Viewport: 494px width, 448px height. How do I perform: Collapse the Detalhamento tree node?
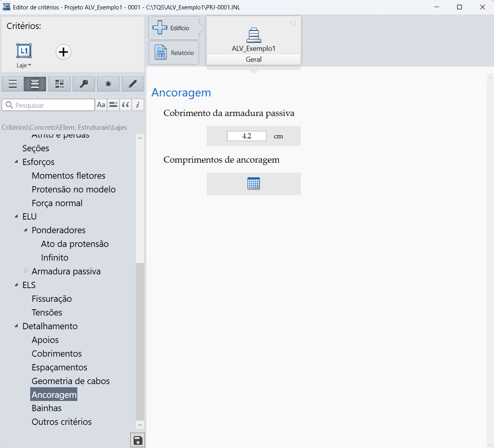click(16, 326)
